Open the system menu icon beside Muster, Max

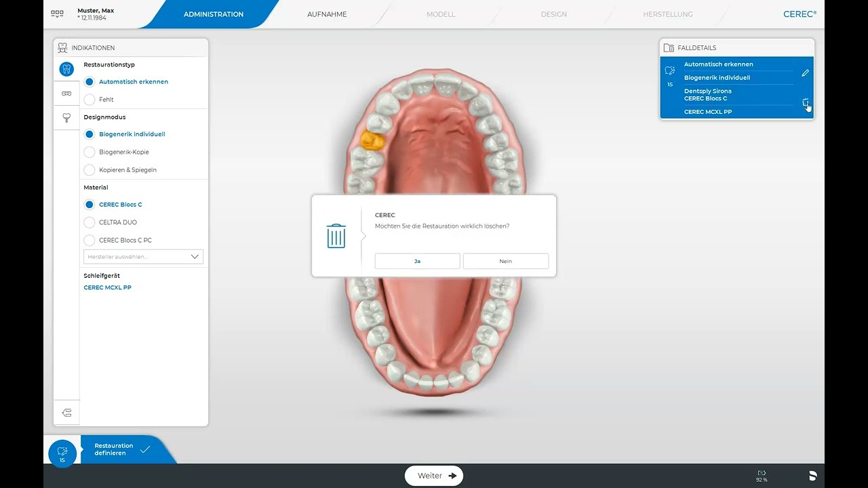click(x=57, y=14)
